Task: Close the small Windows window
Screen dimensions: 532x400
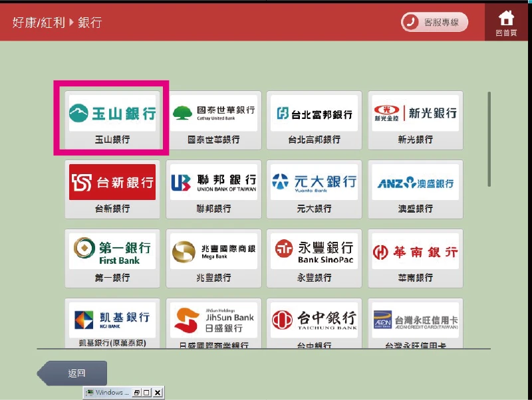Action: pyautogui.click(x=158, y=393)
